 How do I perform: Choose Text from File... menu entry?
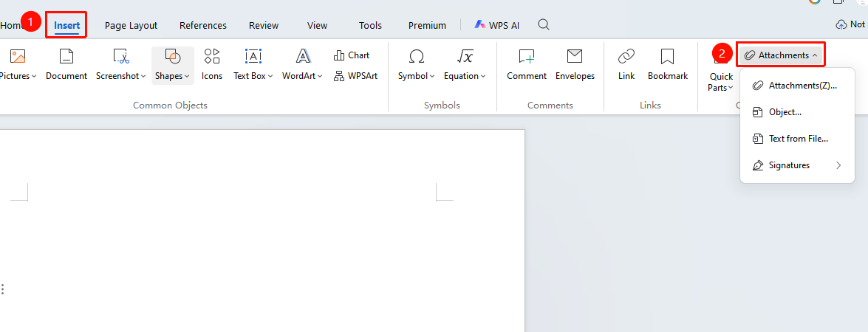(797, 139)
